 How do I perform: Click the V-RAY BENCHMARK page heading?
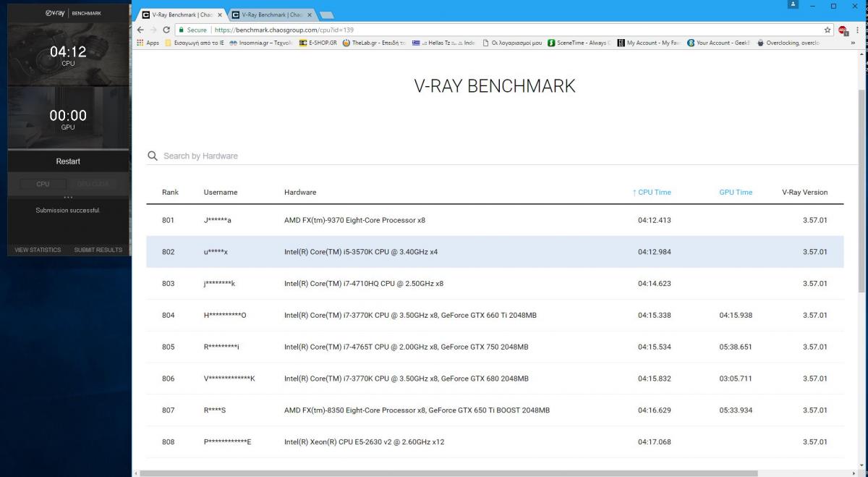pyautogui.click(x=495, y=86)
